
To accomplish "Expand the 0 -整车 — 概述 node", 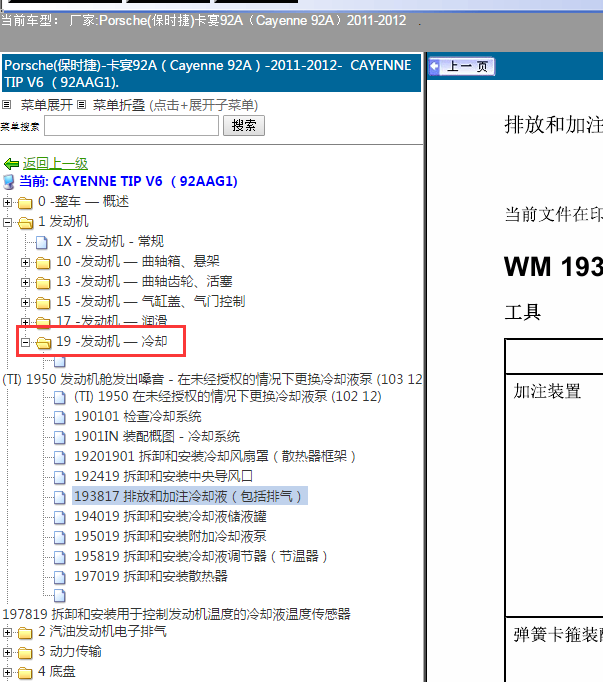I will [x=7, y=202].
